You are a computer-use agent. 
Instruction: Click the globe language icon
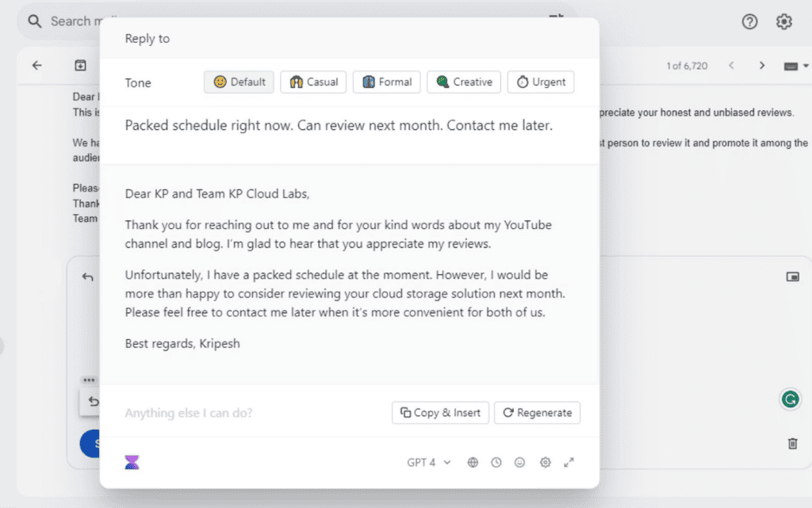pyautogui.click(x=473, y=463)
